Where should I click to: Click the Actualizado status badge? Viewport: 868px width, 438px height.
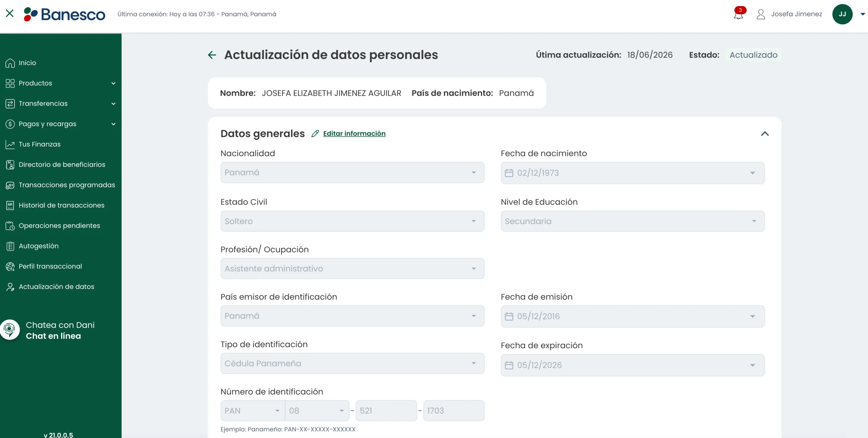(753, 55)
